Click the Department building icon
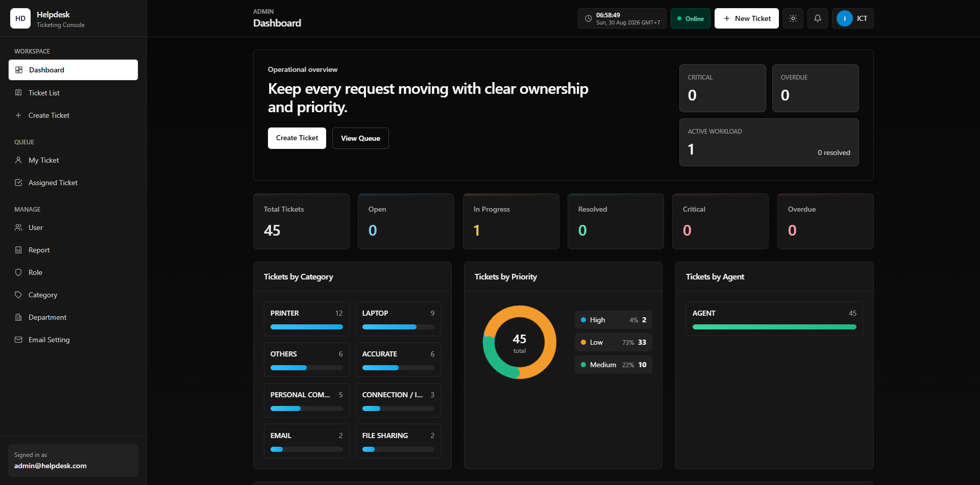 (18, 317)
